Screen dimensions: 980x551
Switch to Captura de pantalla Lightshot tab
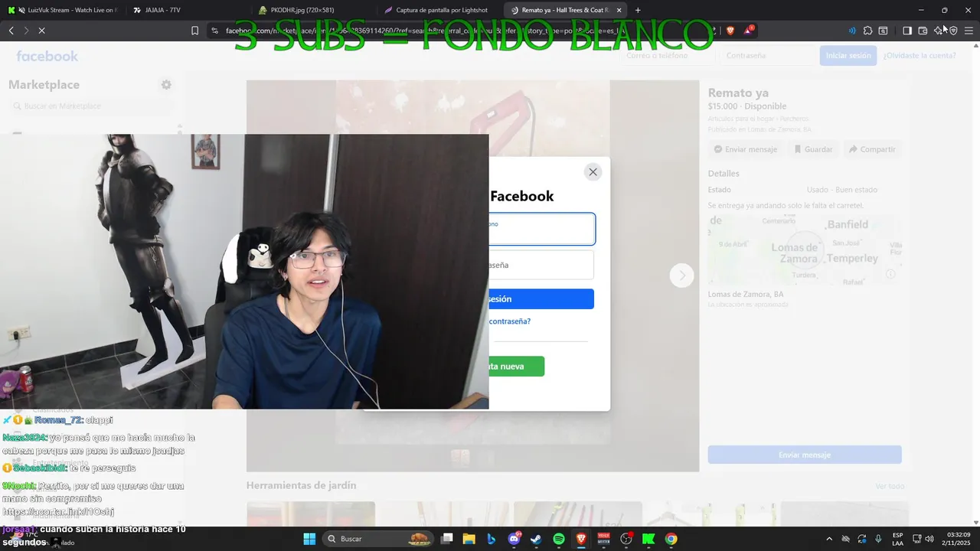point(436,10)
